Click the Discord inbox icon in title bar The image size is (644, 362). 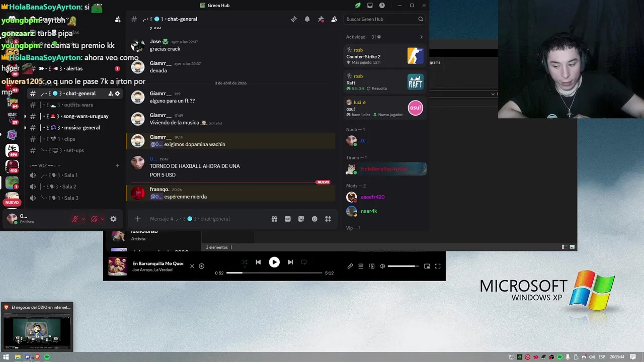click(x=370, y=5)
